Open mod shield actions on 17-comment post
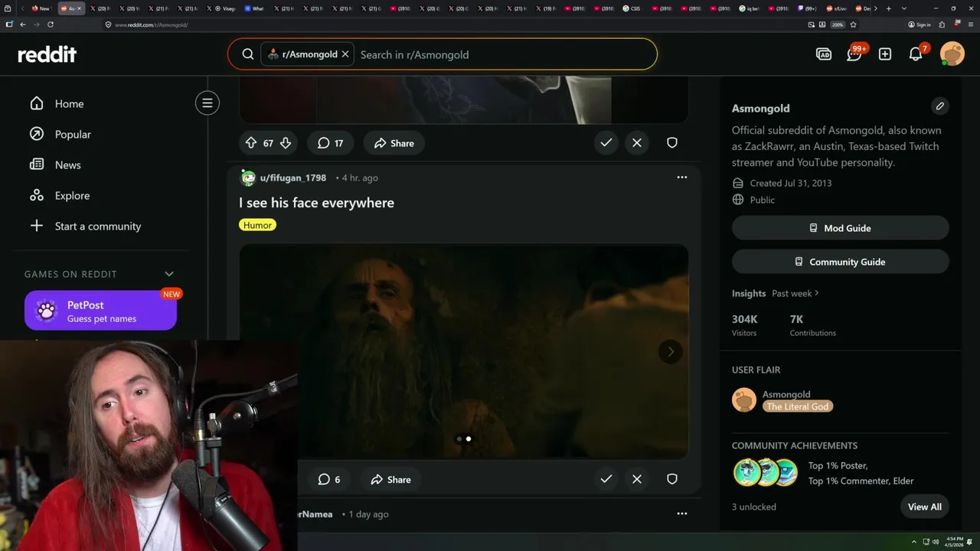 click(672, 142)
